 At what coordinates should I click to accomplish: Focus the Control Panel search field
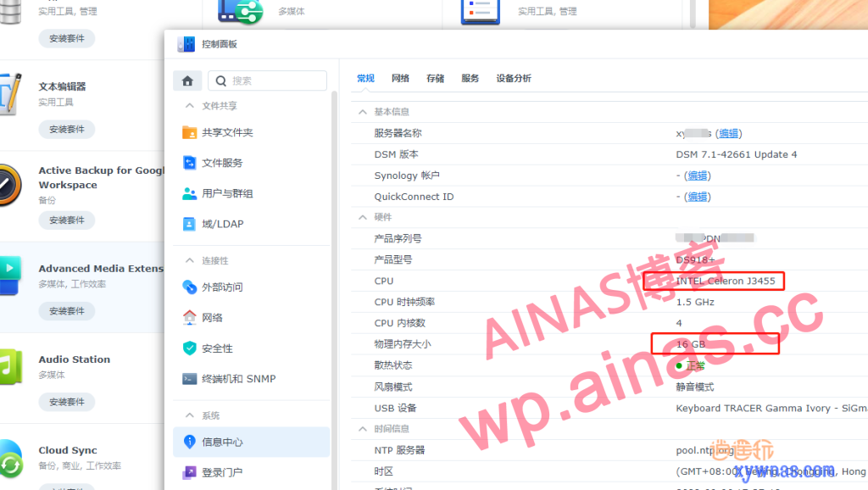[x=267, y=81]
